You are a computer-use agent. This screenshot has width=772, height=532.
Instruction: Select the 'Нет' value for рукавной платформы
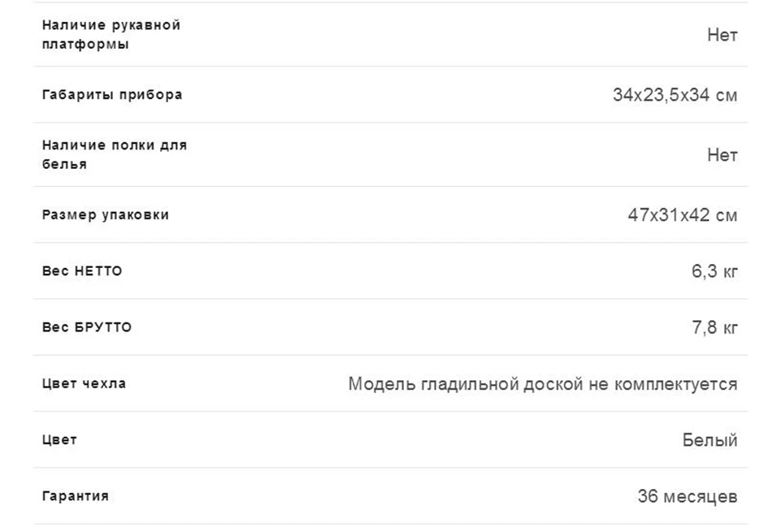point(722,35)
